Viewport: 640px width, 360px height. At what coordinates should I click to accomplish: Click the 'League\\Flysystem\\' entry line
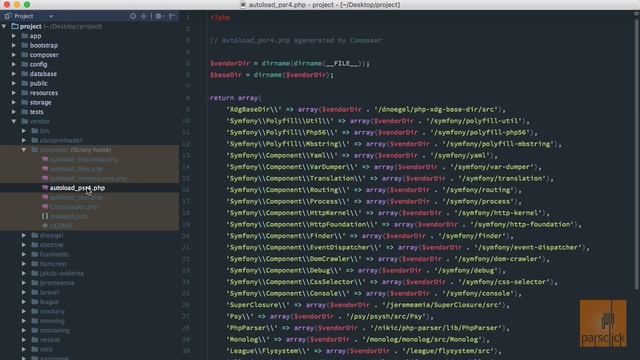(x=364, y=351)
